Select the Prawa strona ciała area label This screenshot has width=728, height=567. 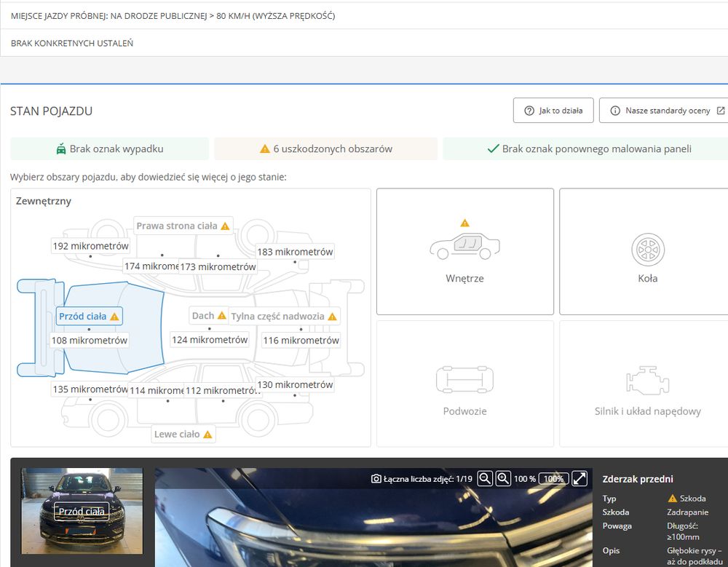click(x=183, y=226)
